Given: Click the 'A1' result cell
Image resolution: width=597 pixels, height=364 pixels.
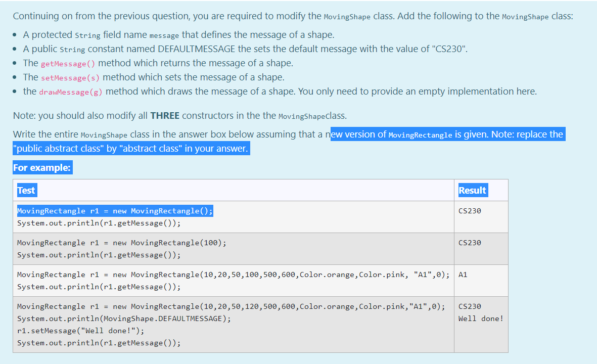Looking at the screenshot, I should (x=463, y=275).
